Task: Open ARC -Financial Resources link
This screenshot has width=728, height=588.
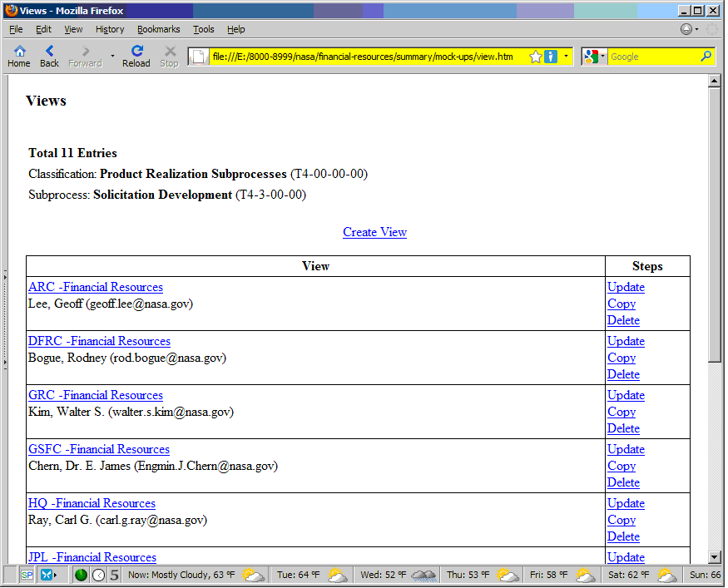Action: 96,287
